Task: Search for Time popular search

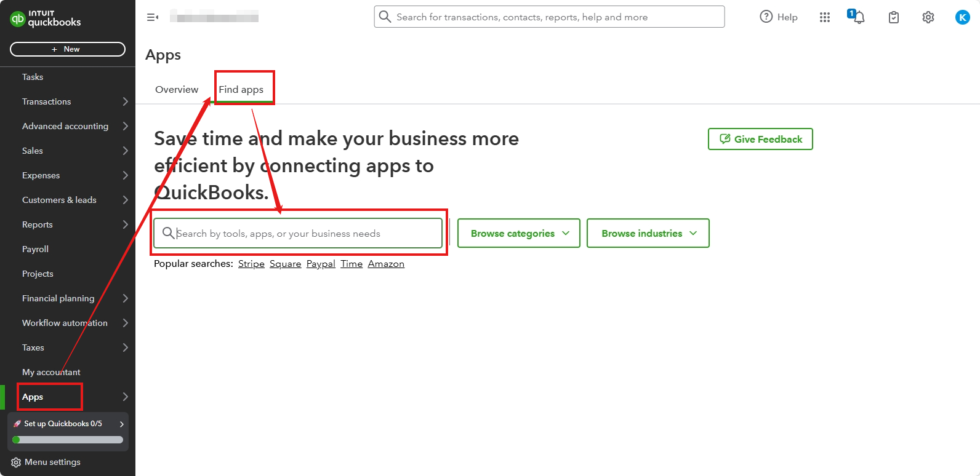Action: (x=351, y=264)
